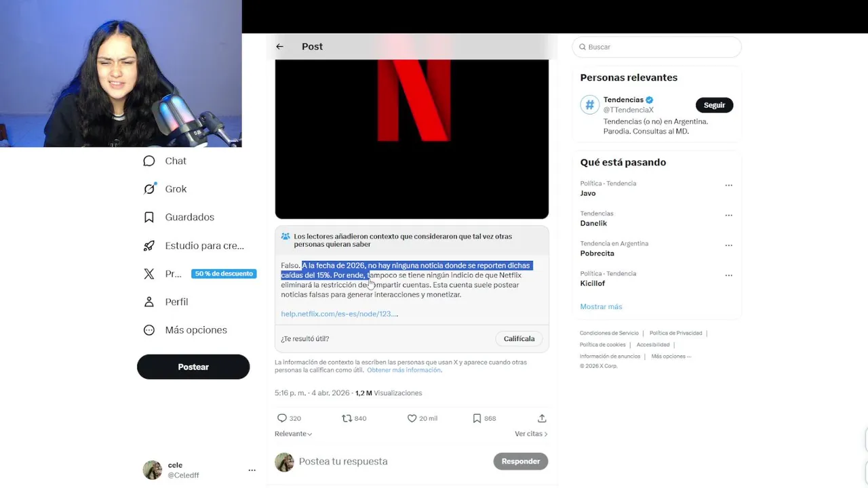Follow the Tendencias account
The height and width of the screenshot is (488, 868).
714,105
